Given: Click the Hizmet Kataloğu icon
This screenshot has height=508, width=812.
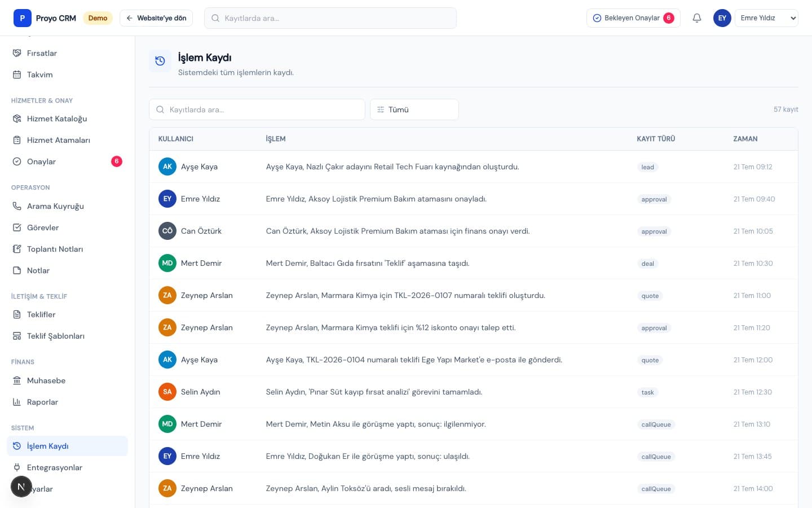Looking at the screenshot, I should [17, 119].
